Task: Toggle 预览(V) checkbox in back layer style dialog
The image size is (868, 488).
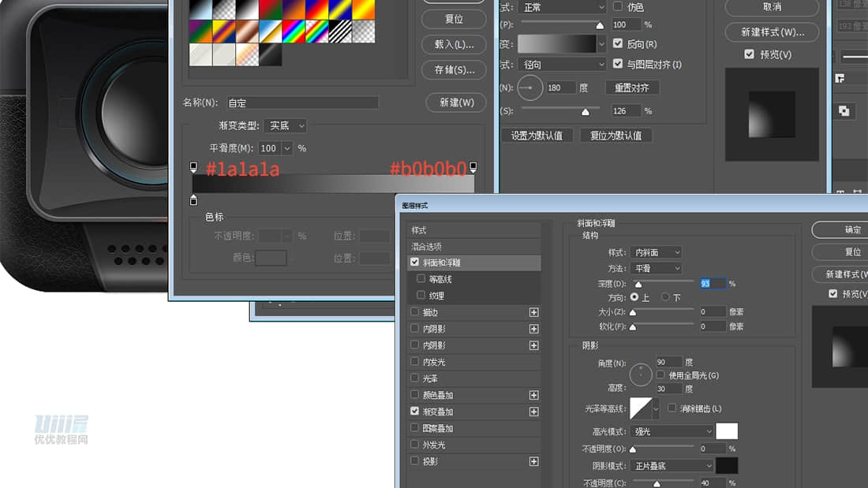Action: click(x=749, y=54)
